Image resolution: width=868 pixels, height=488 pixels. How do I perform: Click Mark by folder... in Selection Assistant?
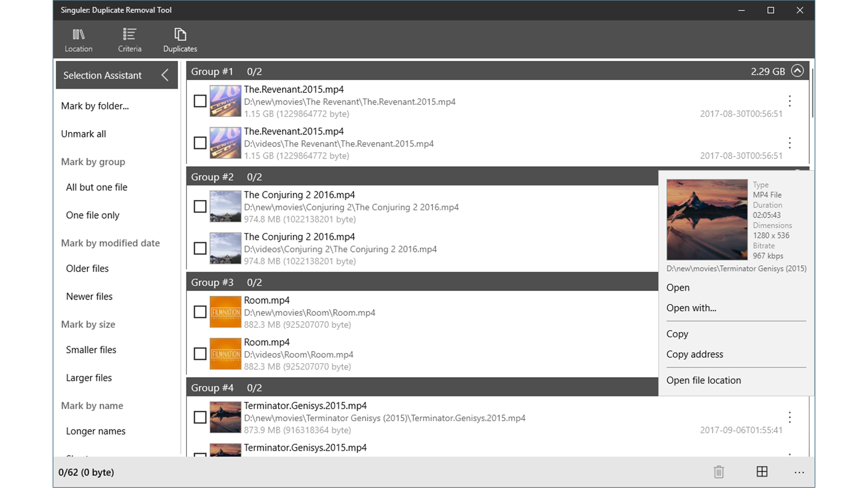pyautogui.click(x=95, y=106)
